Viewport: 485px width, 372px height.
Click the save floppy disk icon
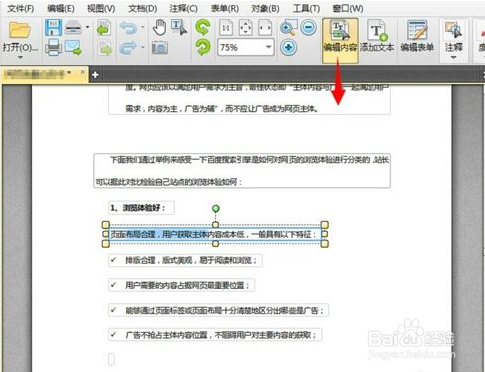(53, 28)
